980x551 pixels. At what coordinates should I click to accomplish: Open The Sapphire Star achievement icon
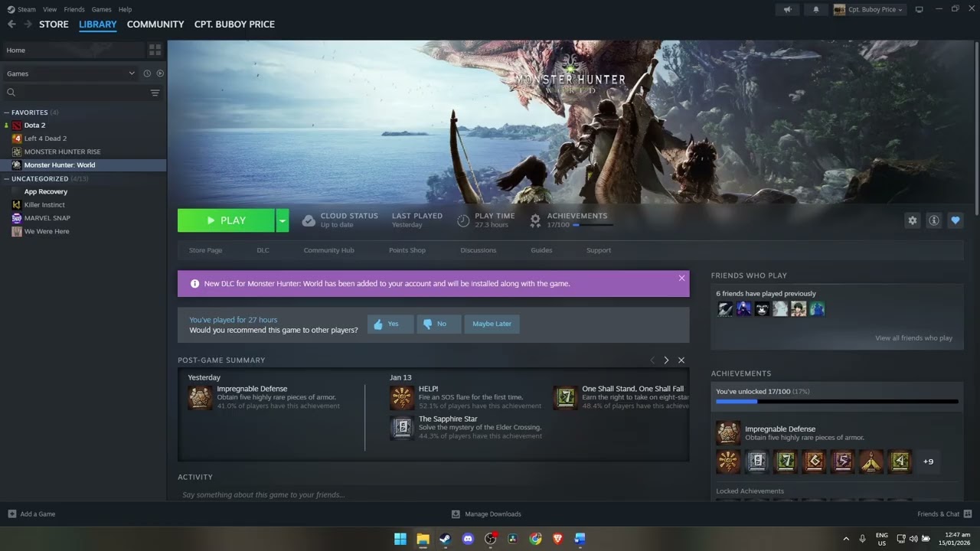point(402,428)
